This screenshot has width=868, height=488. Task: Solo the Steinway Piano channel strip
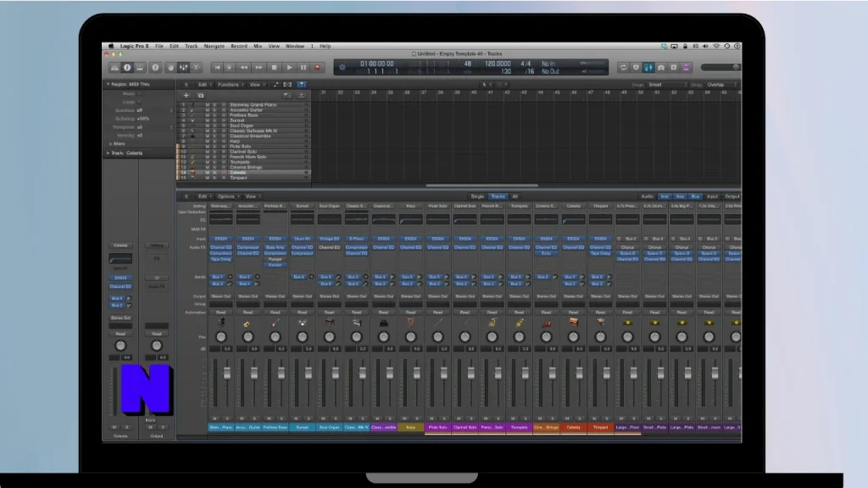coord(227,419)
